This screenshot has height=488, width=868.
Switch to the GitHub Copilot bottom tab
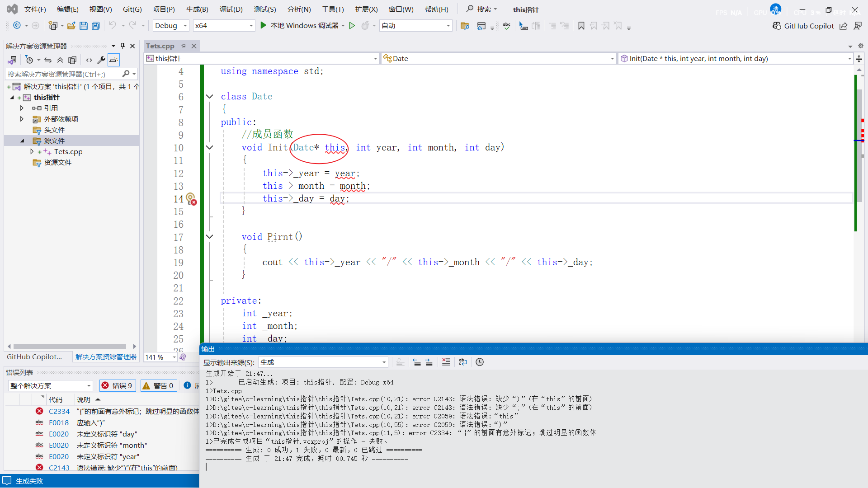34,357
